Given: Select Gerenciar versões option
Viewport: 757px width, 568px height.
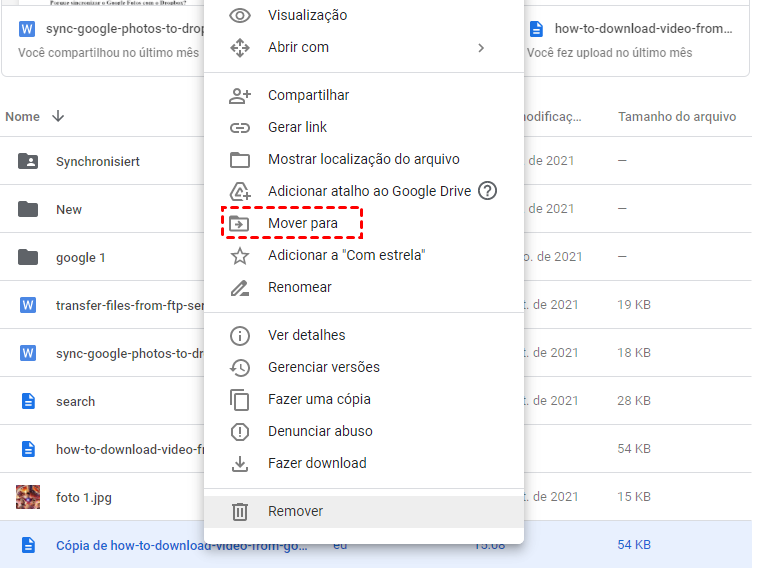Looking at the screenshot, I should 323,367.
